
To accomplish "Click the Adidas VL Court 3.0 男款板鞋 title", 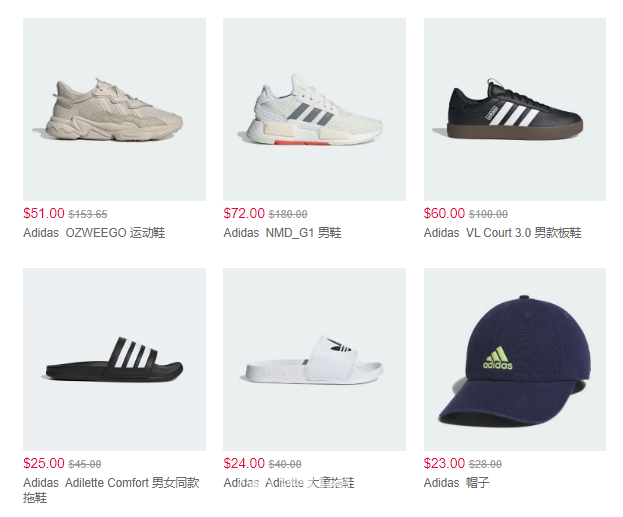I will pyautogui.click(x=503, y=233).
